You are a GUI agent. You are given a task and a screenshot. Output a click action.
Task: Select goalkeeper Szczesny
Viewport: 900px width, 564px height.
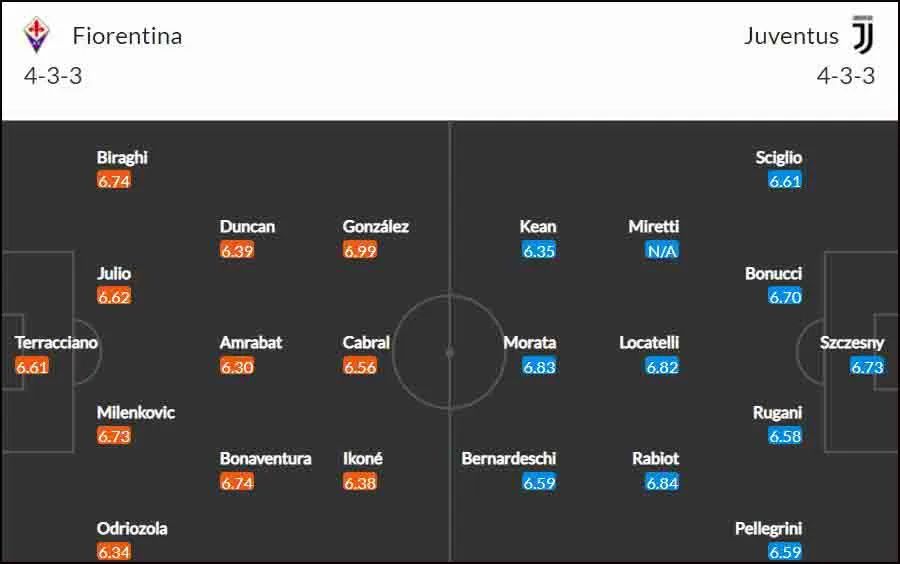pyautogui.click(x=852, y=343)
